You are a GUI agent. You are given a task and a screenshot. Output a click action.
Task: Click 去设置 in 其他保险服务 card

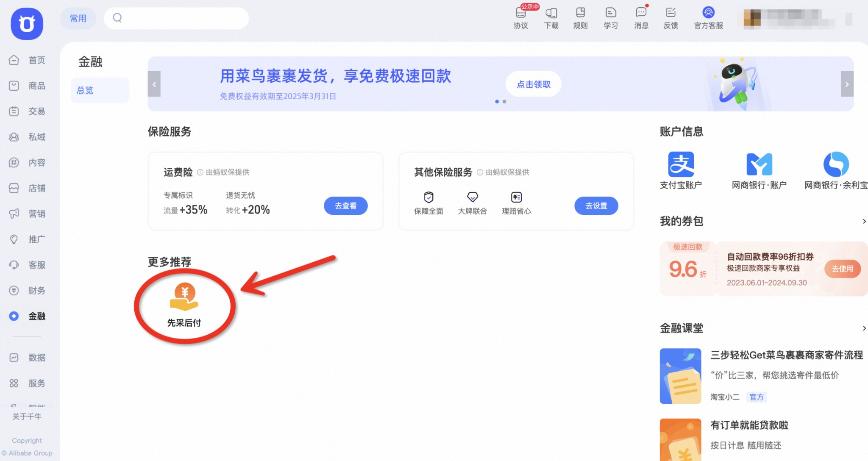pos(596,206)
